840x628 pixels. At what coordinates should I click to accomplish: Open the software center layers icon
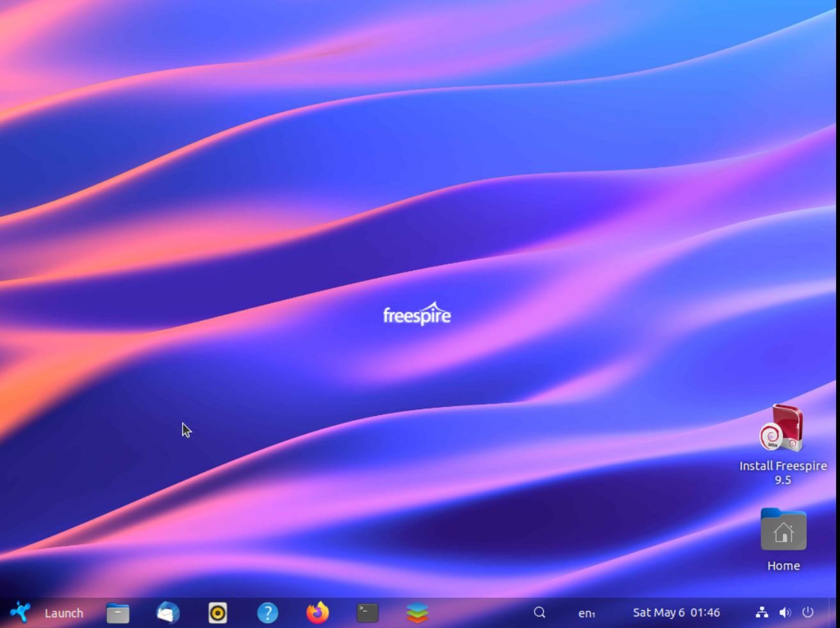(x=417, y=613)
